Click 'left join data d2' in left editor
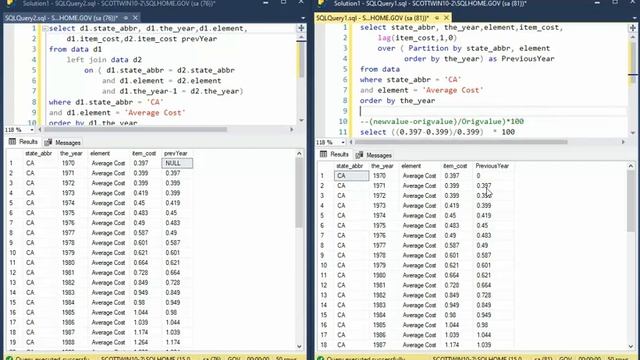 (x=104, y=60)
